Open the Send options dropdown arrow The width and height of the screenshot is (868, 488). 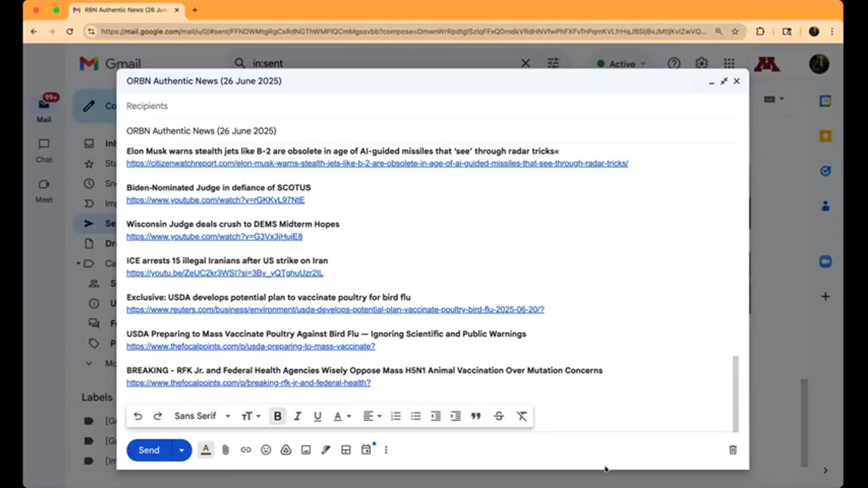(x=181, y=450)
